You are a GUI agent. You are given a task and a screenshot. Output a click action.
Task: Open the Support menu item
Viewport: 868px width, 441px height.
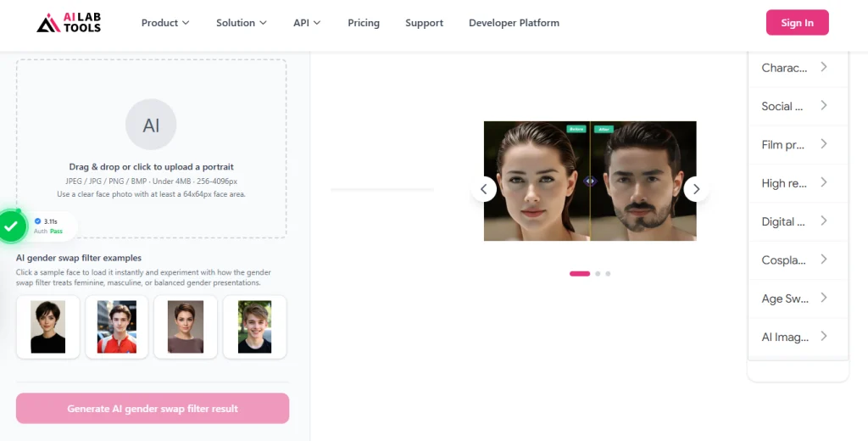coord(424,23)
